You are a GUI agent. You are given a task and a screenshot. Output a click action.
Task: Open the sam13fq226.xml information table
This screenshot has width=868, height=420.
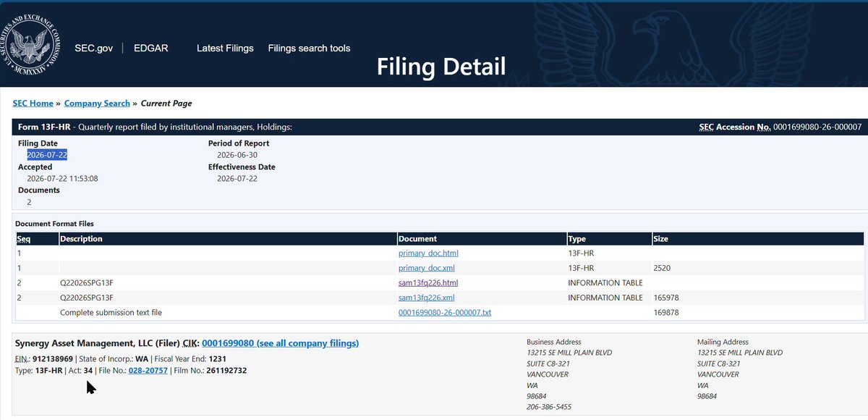pos(427,298)
